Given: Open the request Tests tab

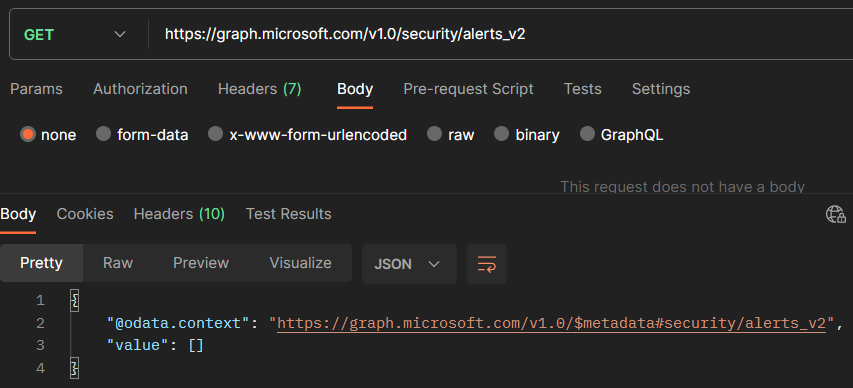Looking at the screenshot, I should click(583, 89).
